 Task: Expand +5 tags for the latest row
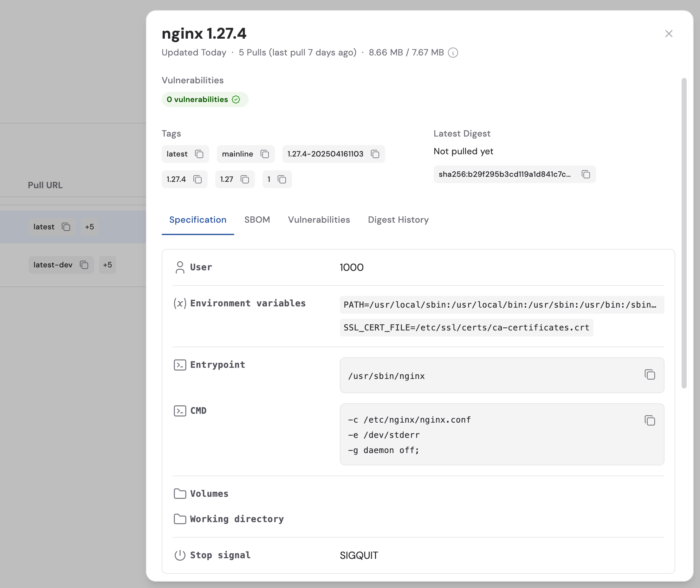click(x=89, y=227)
